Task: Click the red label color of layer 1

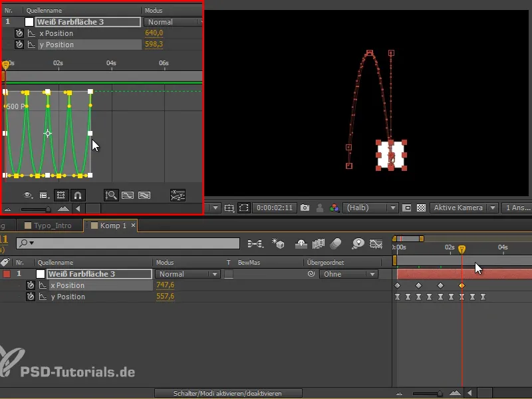Action: click(x=7, y=274)
